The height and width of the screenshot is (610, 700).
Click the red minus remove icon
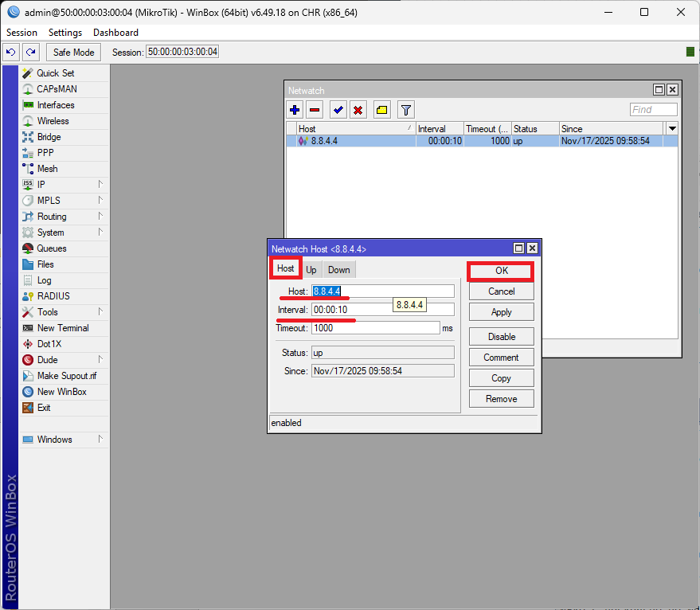(x=315, y=110)
